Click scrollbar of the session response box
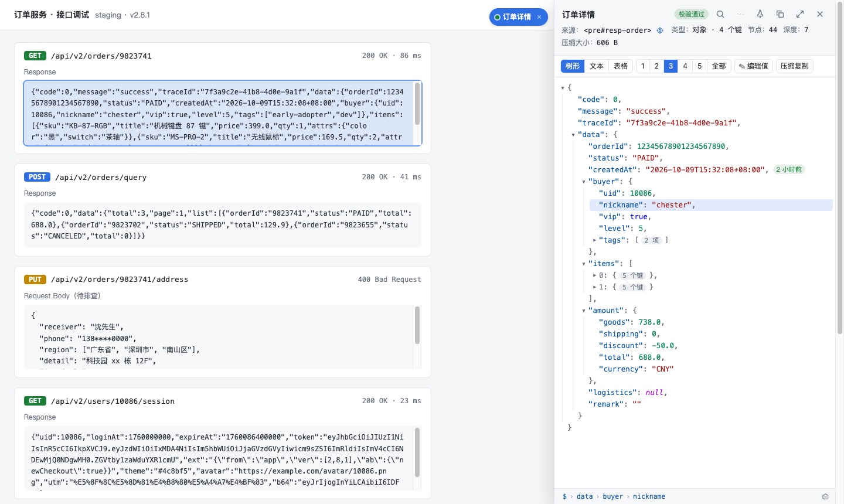The width and height of the screenshot is (844, 504). [x=417, y=452]
